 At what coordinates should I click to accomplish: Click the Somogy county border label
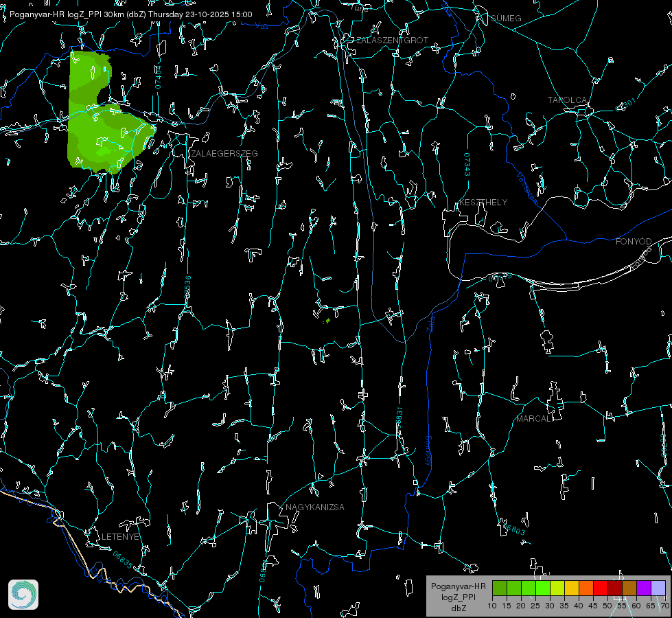[x=428, y=451]
